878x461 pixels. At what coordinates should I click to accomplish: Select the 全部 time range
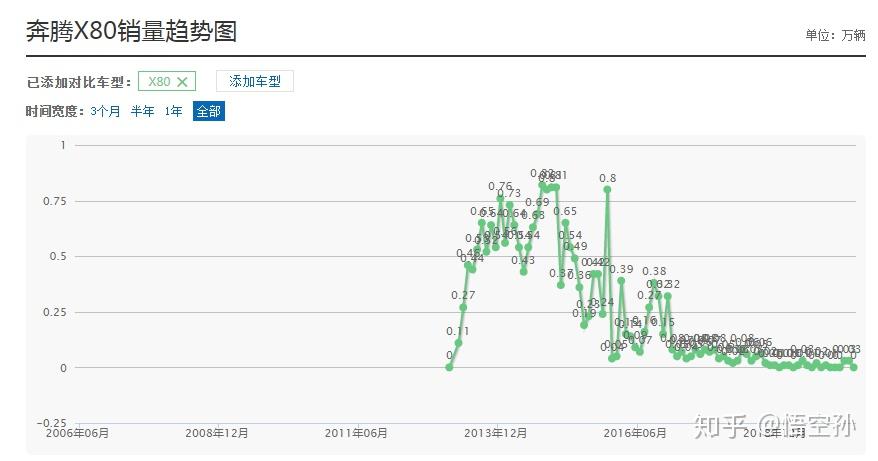point(209,112)
